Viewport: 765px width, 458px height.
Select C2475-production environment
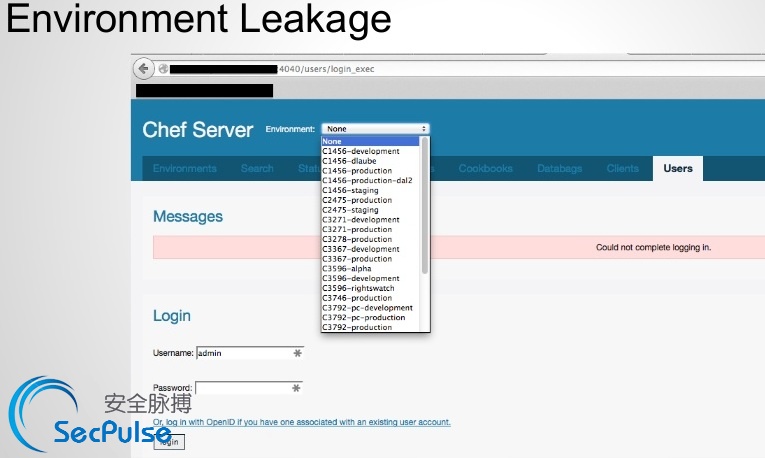click(x=370, y=200)
